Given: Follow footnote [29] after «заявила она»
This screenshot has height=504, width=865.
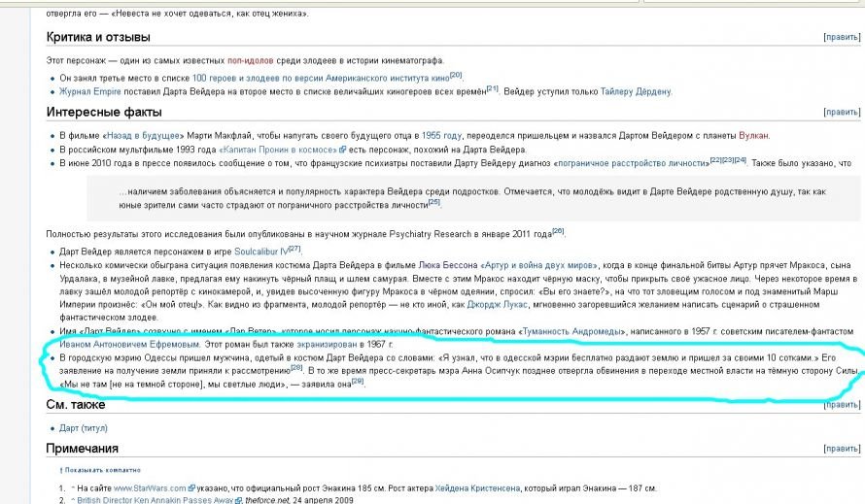Looking at the screenshot, I should coord(358,381).
